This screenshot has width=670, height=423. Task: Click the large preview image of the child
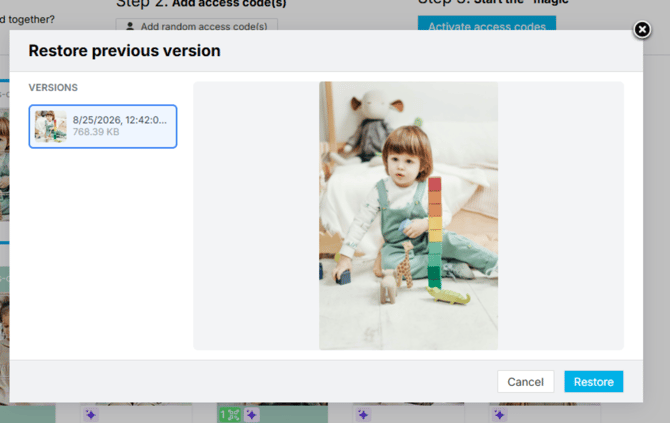(x=408, y=216)
